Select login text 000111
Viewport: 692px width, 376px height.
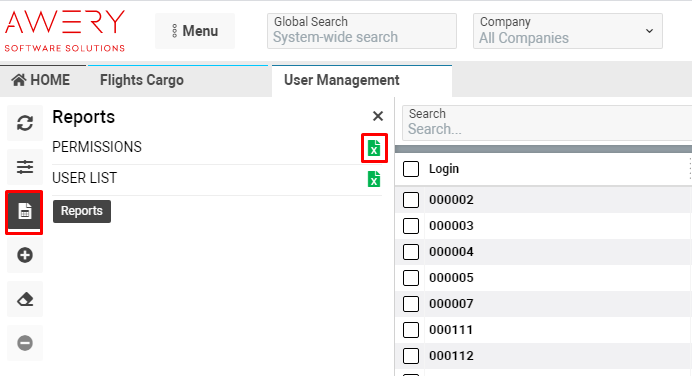(451, 330)
